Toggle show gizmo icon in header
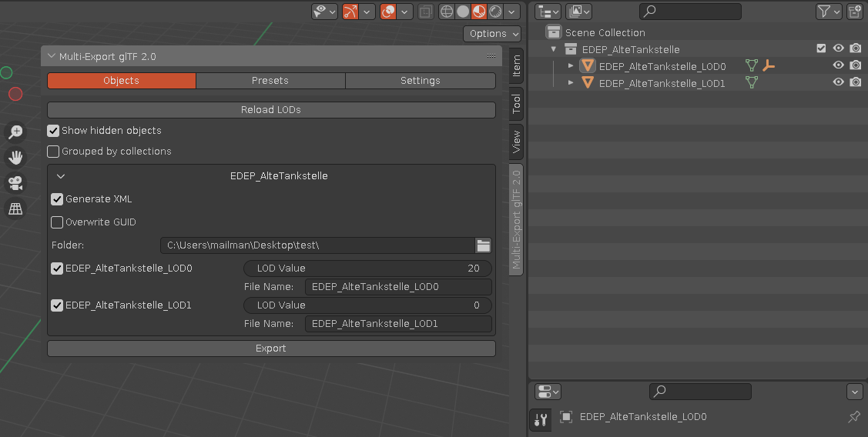 tap(350, 11)
